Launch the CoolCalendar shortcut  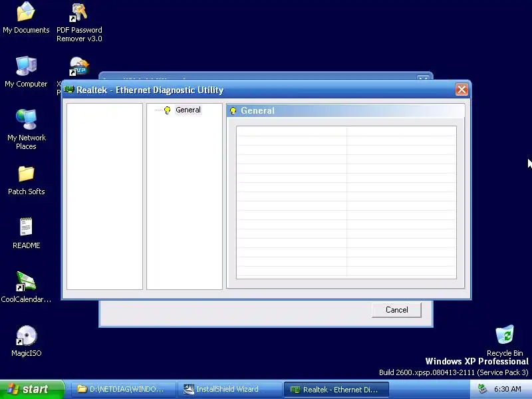26,287
